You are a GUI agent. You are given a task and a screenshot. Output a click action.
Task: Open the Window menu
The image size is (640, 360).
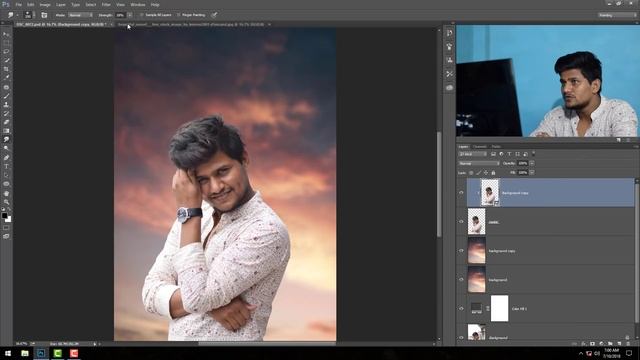click(138, 4)
